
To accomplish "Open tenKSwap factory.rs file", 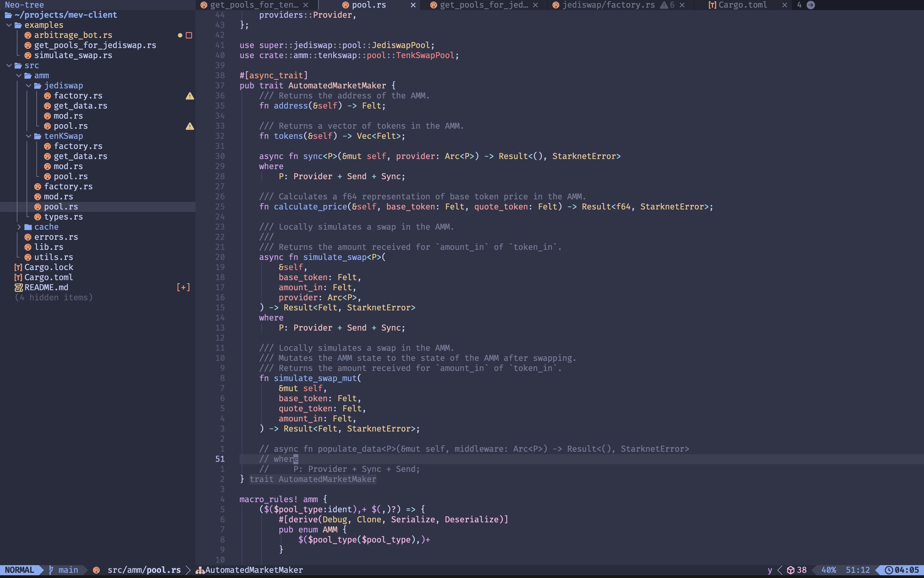I will (78, 146).
